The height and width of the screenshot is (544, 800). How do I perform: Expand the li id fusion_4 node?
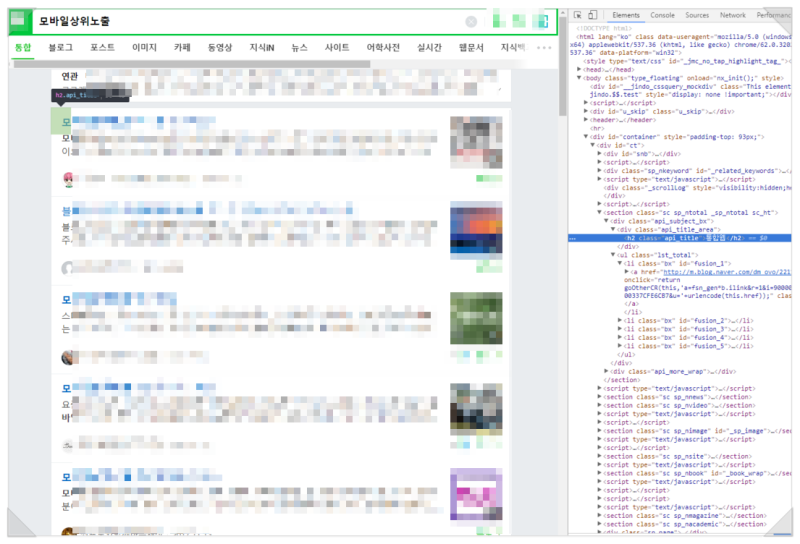[x=620, y=338]
